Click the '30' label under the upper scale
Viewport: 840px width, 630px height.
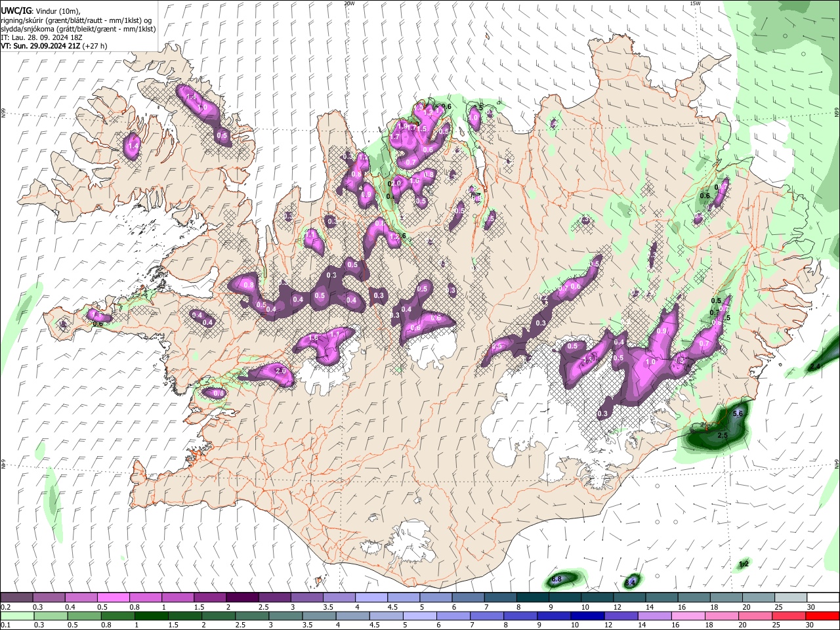(x=810, y=607)
